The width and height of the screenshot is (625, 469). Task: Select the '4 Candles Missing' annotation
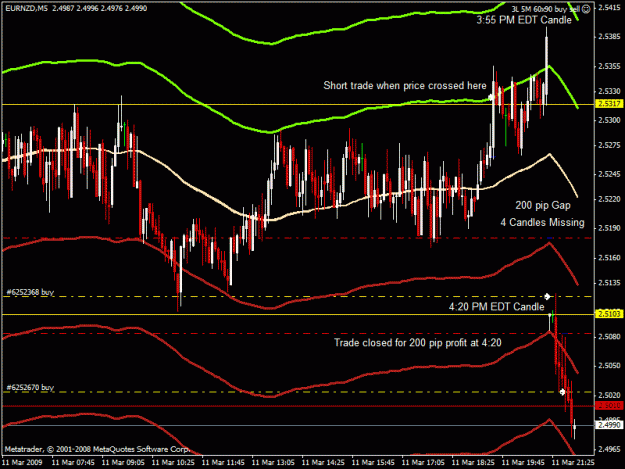[x=542, y=222]
